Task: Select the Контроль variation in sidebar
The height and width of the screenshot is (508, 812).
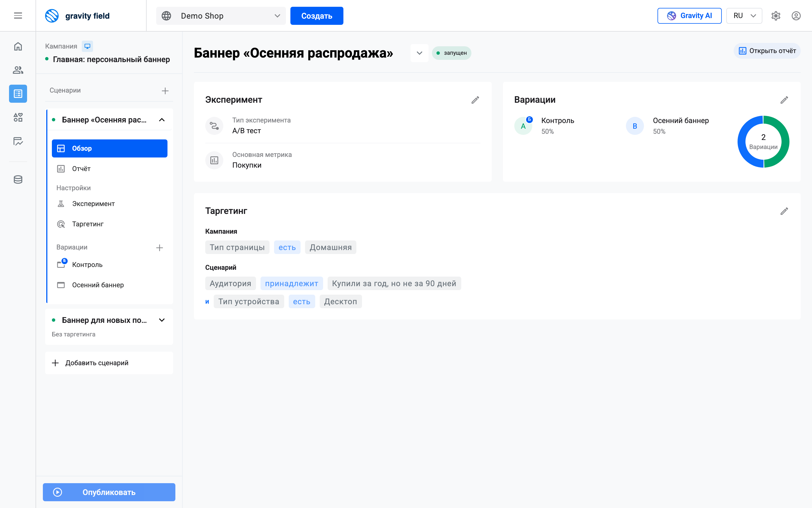Action: pos(109,265)
